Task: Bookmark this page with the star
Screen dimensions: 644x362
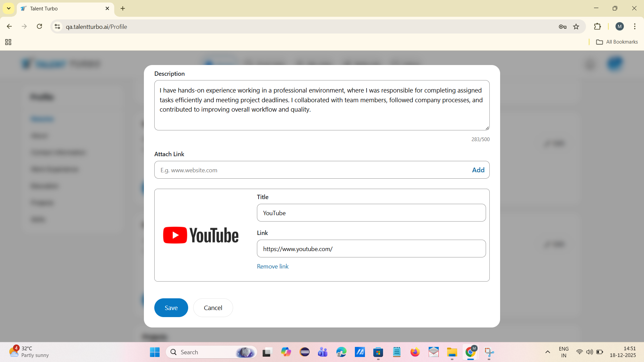Action: pos(576,27)
